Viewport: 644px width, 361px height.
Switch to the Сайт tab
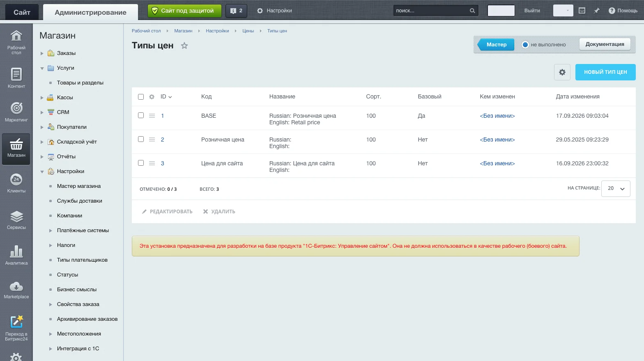pos(22,12)
